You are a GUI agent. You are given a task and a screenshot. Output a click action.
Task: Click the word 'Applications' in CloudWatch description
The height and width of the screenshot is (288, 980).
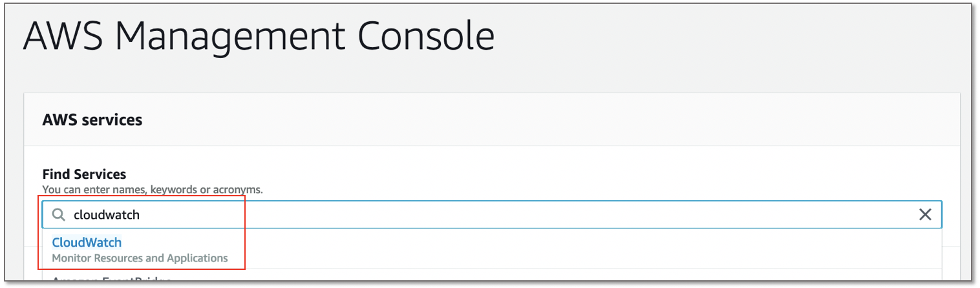tap(197, 258)
